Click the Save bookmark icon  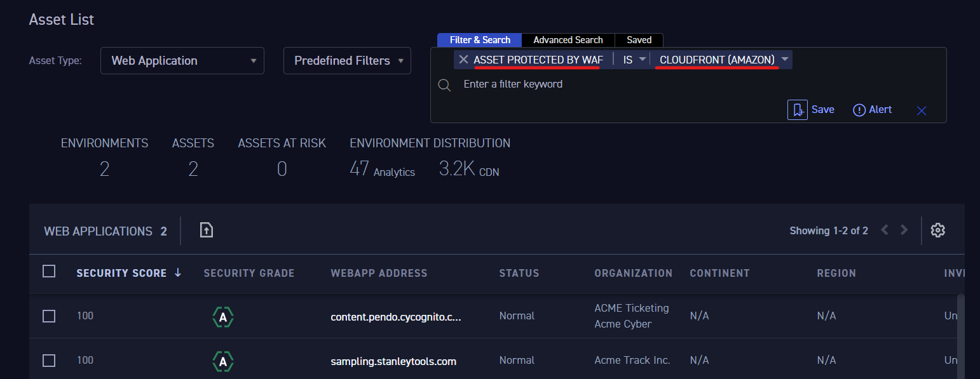[x=798, y=110]
